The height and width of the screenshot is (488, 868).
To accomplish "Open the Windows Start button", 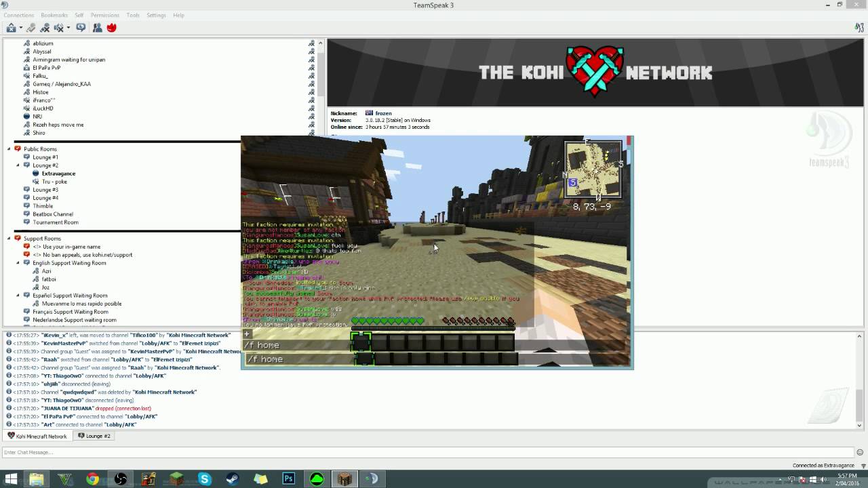I will click(x=11, y=479).
